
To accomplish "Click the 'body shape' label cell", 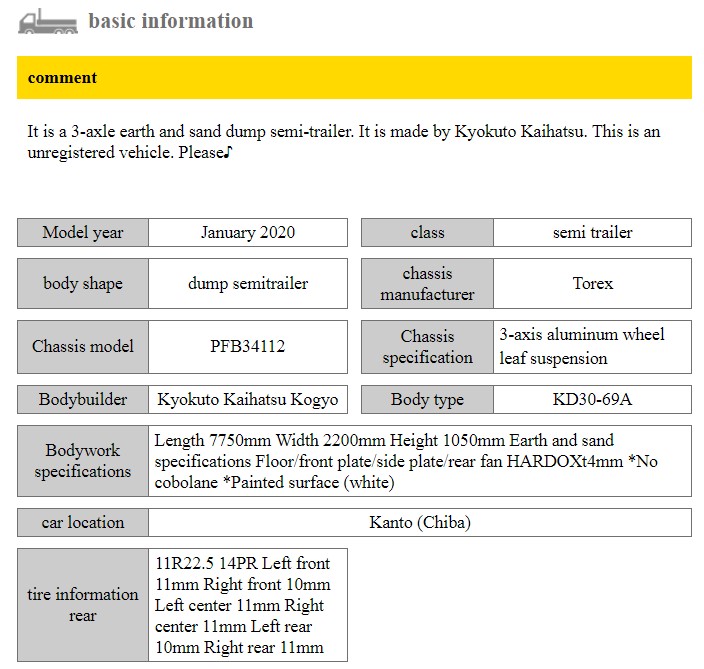I will coord(83,283).
